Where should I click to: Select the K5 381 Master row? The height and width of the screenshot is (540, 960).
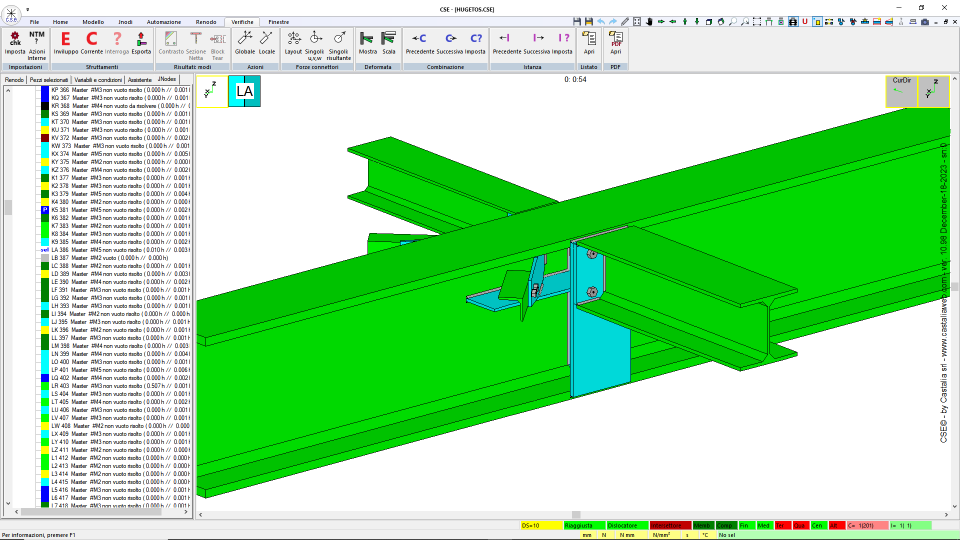click(x=120, y=210)
